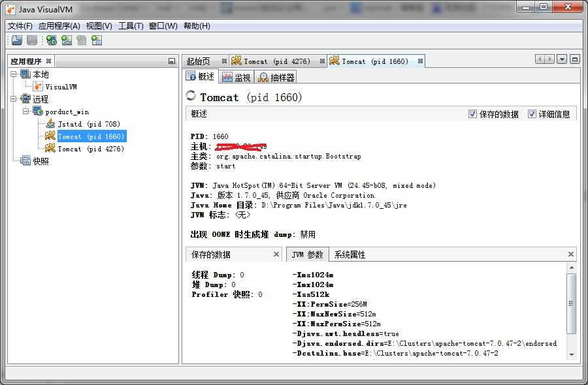Click the Java Home 目录 path text
This screenshot has width=588, height=385.
[x=334, y=205]
